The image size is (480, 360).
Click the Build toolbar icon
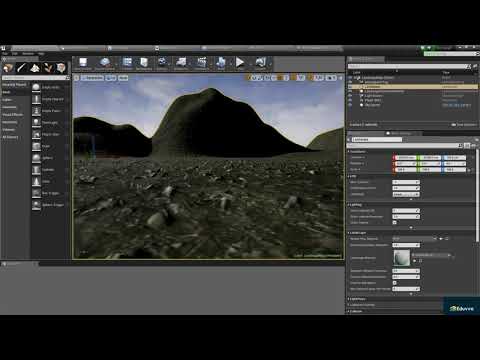(221, 63)
